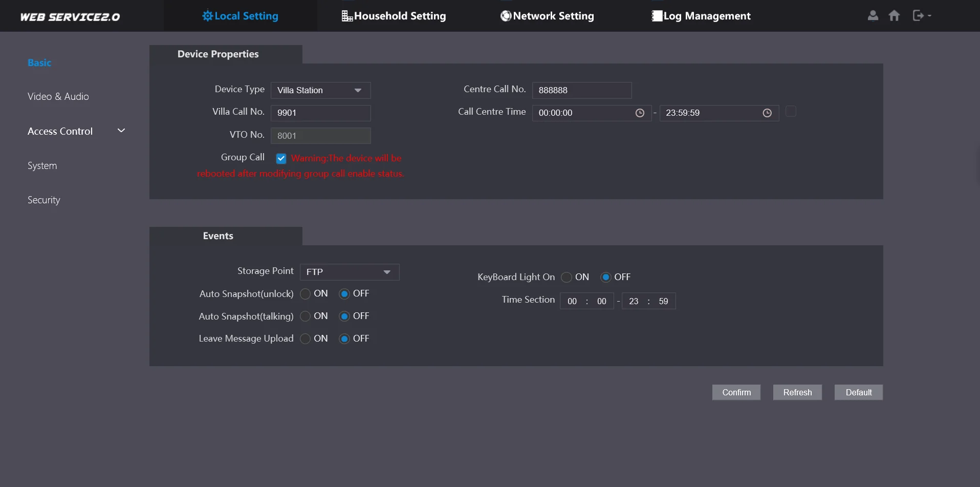
Task: Click the Confirm button
Action: [x=736, y=393]
